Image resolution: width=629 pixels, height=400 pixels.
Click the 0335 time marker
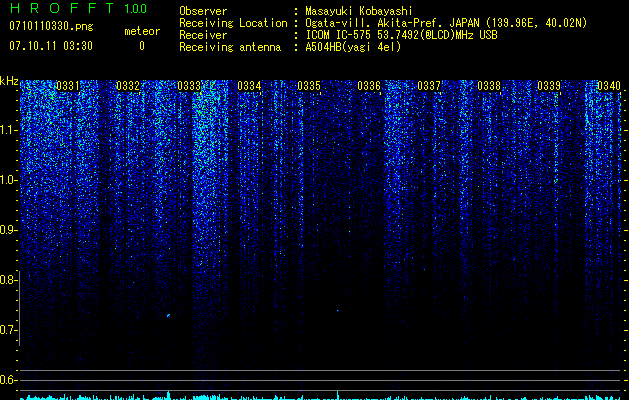coord(309,85)
